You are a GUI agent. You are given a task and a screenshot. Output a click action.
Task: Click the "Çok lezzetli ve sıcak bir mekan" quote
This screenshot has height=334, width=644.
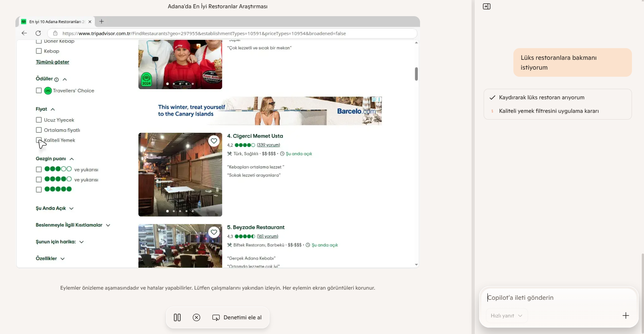click(x=259, y=48)
